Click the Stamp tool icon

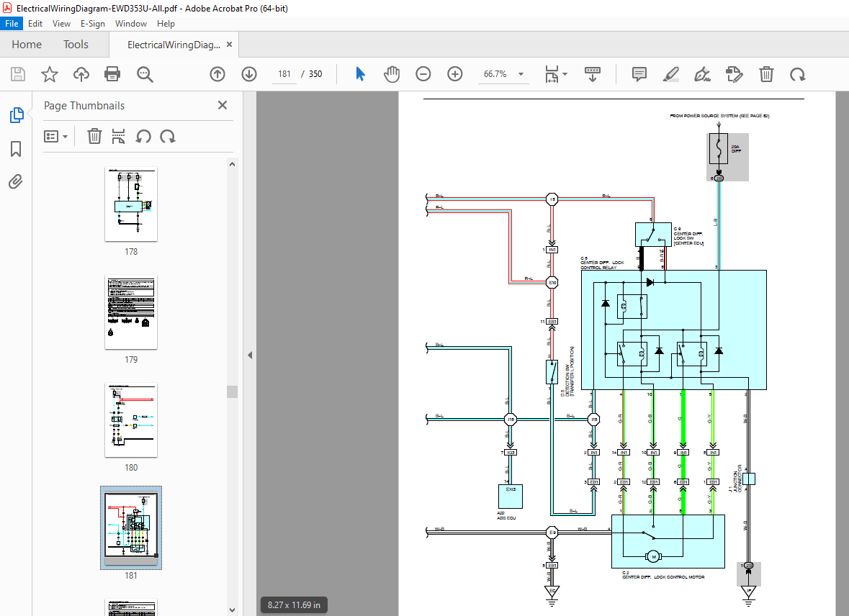pos(734,74)
